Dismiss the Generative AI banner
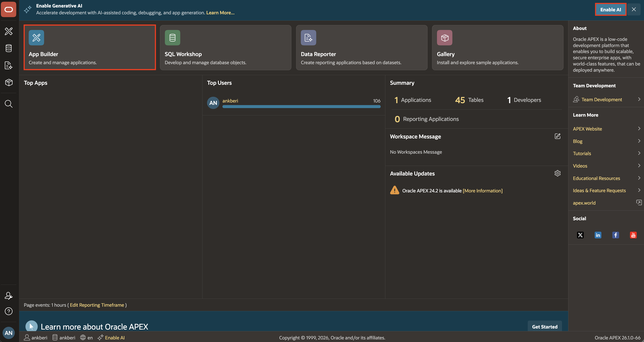Viewport: 644px width, 342px height. [x=634, y=10]
